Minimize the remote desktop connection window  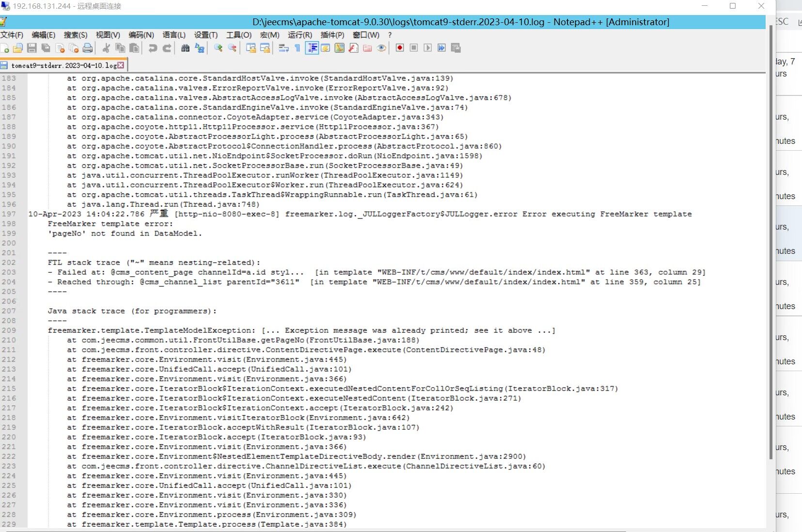tap(705, 6)
